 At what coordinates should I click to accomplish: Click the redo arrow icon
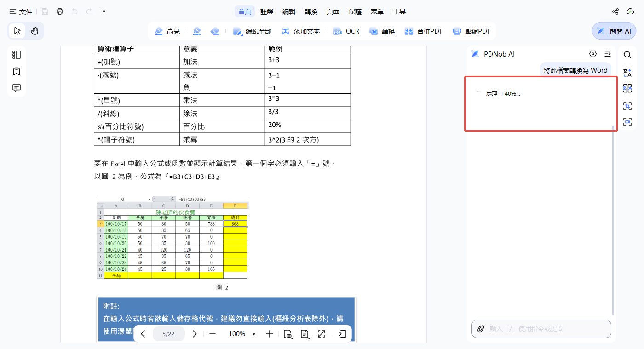(x=89, y=11)
